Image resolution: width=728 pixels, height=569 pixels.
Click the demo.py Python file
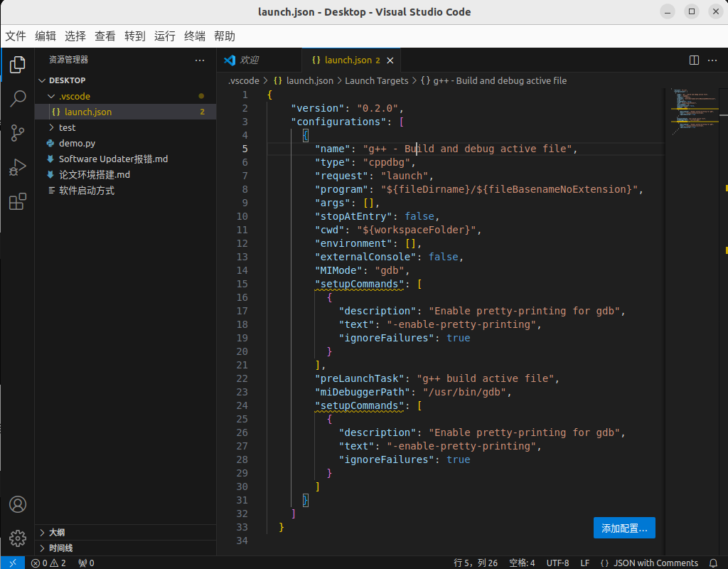pyautogui.click(x=125, y=143)
